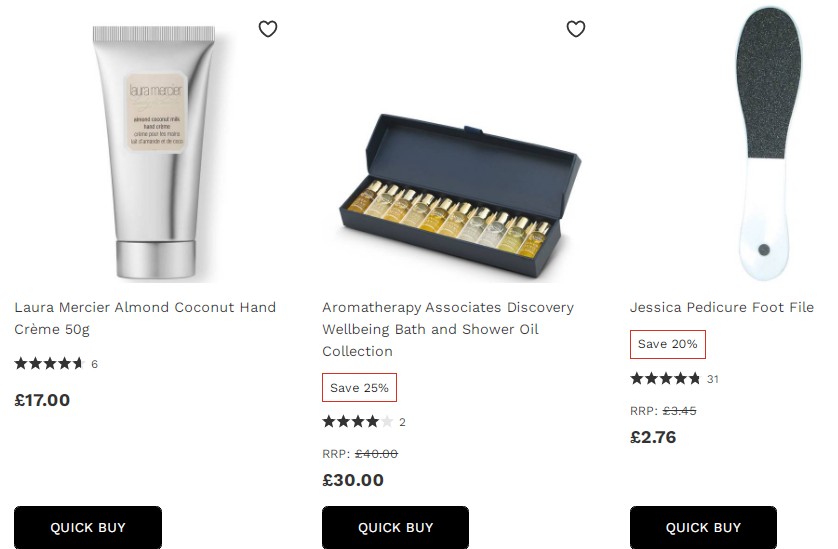
Task: Open Jessica Pedicure Foot File image
Action: pos(767,143)
